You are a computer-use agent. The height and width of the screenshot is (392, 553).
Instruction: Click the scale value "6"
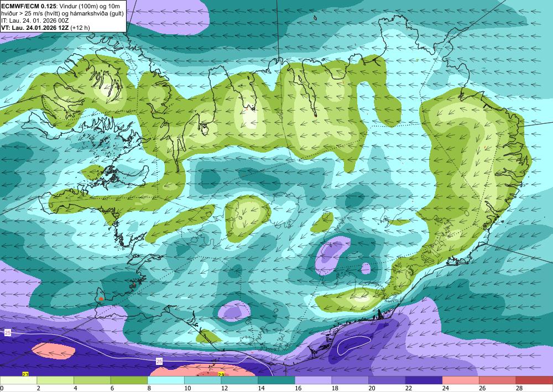(112, 389)
